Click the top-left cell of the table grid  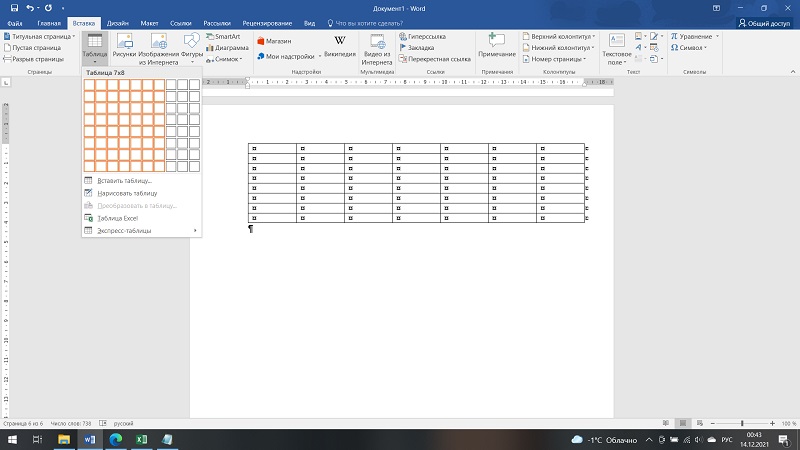[x=90, y=85]
